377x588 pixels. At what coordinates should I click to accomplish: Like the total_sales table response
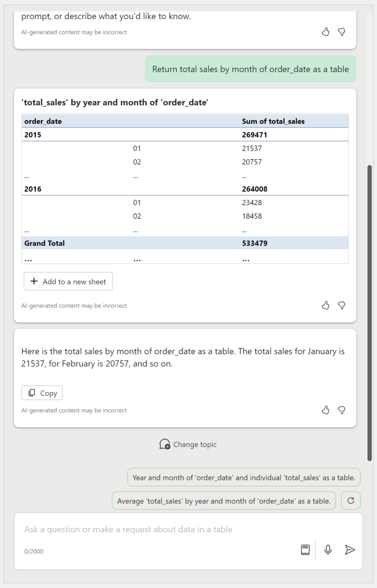(x=325, y=305)
